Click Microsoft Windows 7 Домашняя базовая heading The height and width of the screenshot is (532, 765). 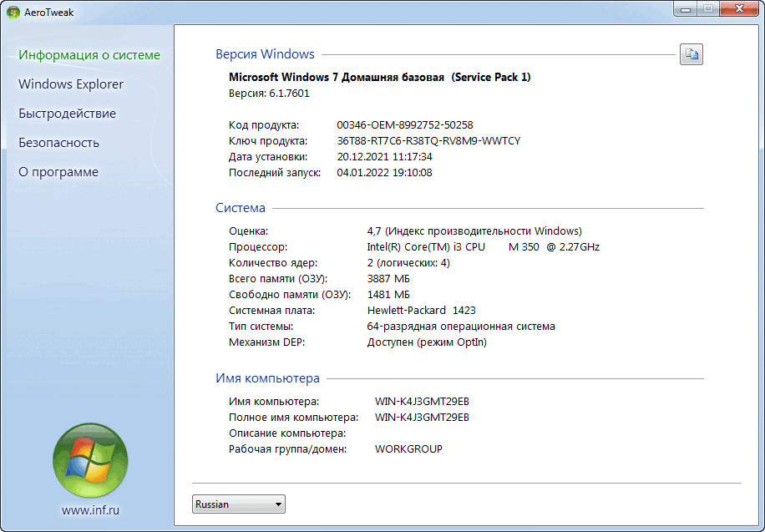379,77
